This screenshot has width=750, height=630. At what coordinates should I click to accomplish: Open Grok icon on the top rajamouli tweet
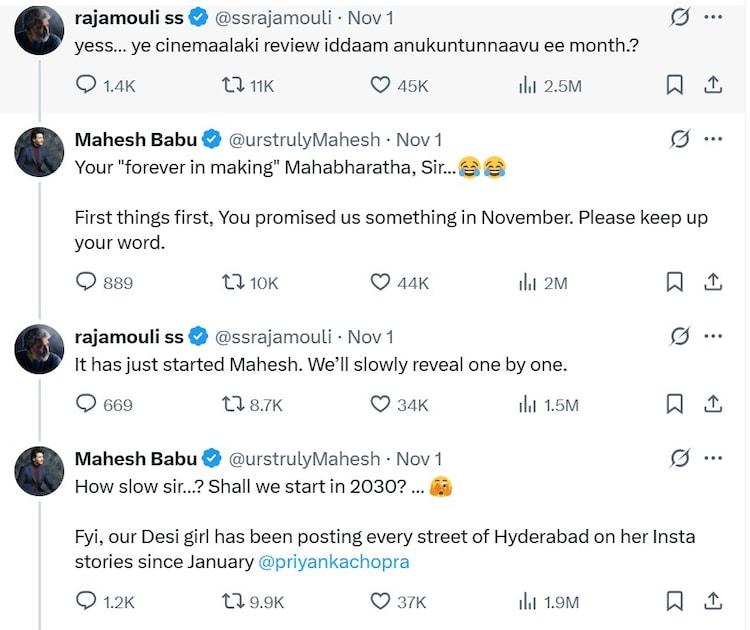point(680,18)
